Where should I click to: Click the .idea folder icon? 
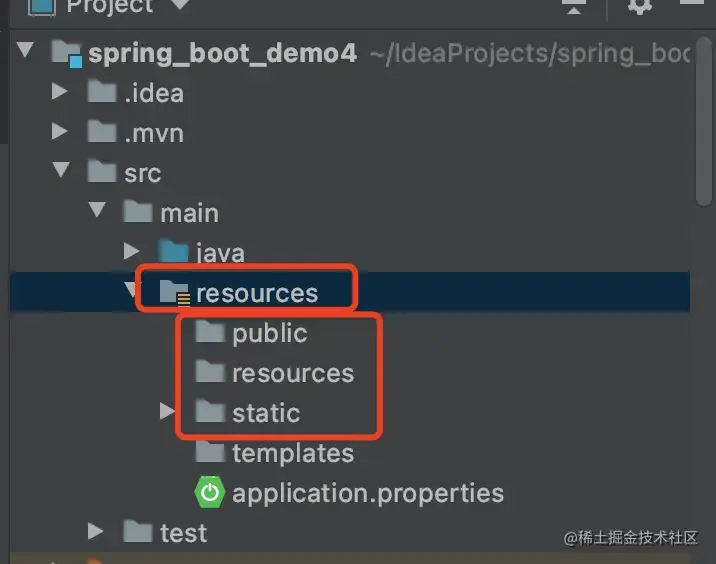102,92
